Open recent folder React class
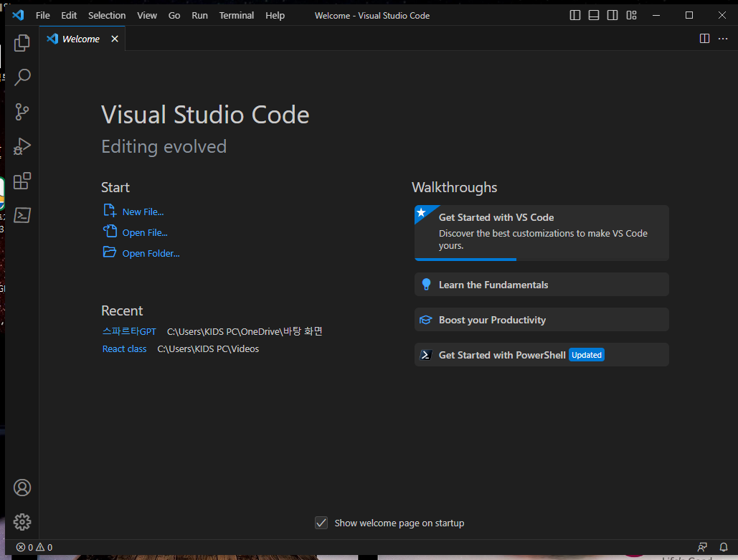Screen dimensions: 738x560 click(124, 348)
